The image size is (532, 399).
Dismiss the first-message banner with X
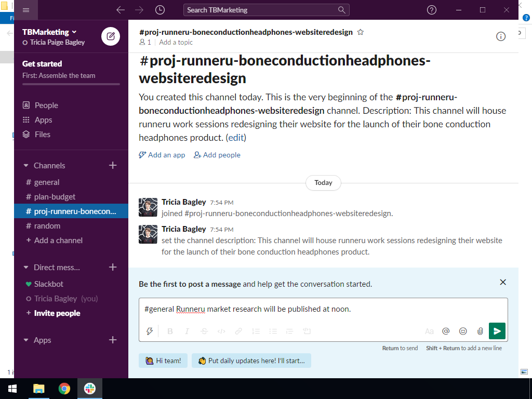click(503, 282)
